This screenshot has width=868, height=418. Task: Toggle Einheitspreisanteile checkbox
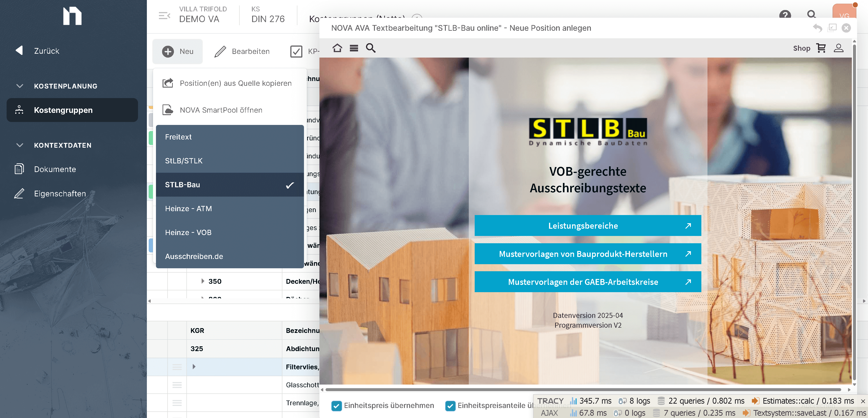450,406
